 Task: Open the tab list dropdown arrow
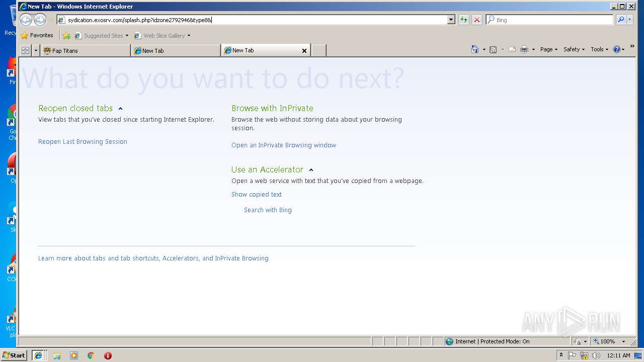pyautogui.click(x=36, y=50)
